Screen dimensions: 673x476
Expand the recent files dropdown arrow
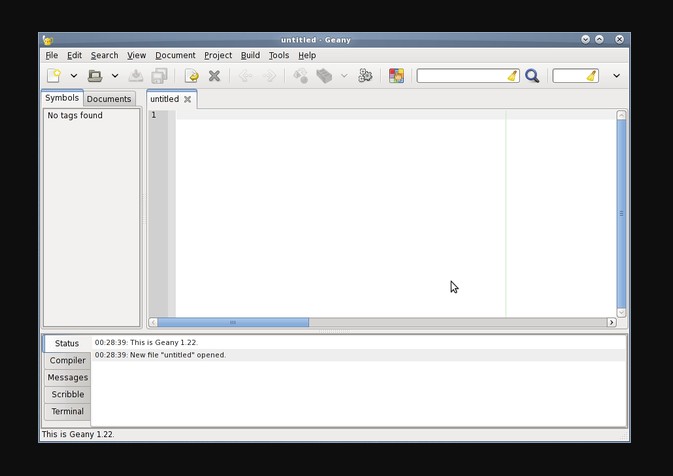pyautogui.click(x=115, y=76)
